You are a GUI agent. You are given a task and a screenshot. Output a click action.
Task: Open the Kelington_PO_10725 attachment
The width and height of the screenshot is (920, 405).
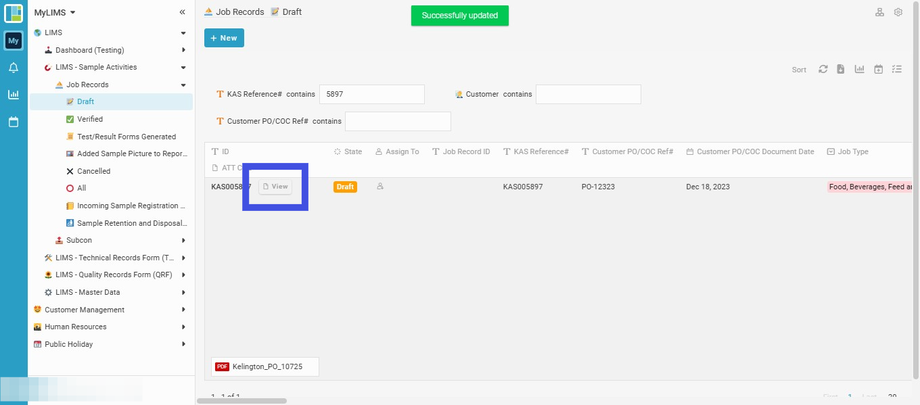(x=265, y=367)
